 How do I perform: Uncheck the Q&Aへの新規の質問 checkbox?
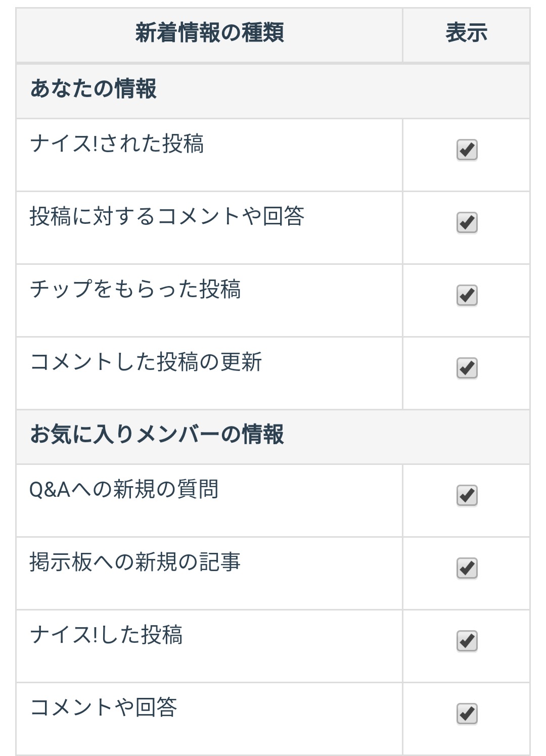click(x=467, y=496)
